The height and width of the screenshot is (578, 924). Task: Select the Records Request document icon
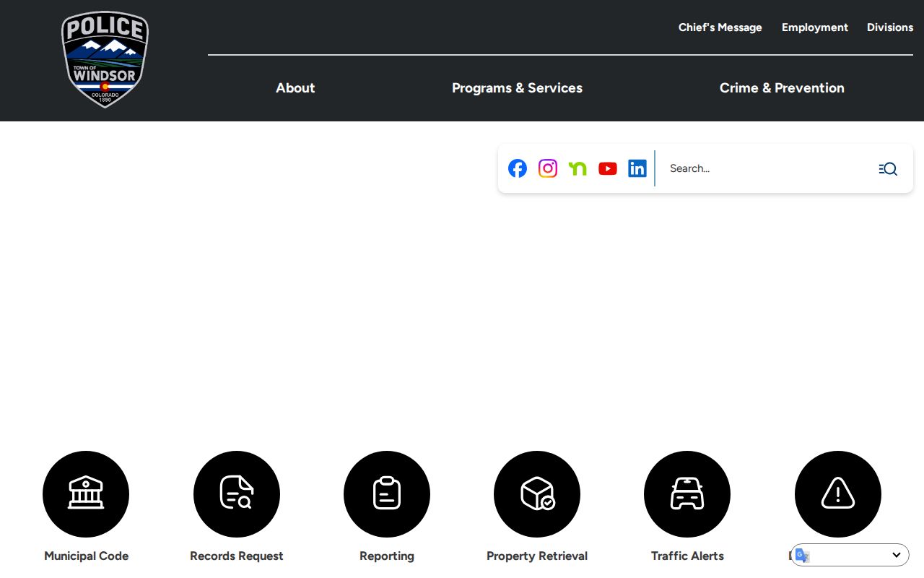coord(237,494)
